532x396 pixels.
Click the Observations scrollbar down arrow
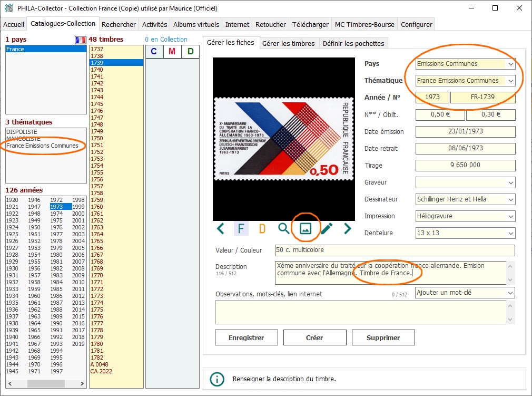point(510,319)
